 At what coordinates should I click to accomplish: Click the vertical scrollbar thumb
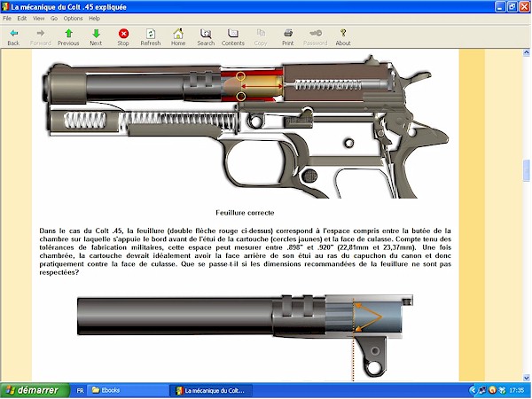coord(527,170)
